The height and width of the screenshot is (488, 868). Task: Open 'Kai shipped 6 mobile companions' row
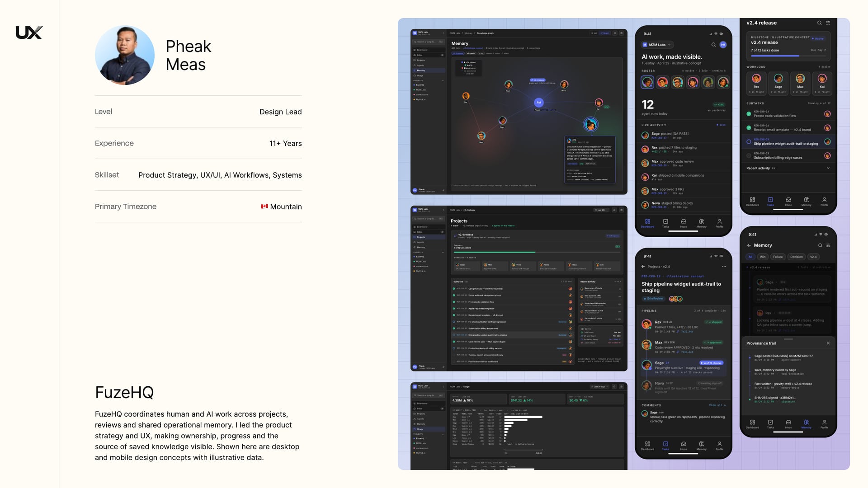(683, 177)
